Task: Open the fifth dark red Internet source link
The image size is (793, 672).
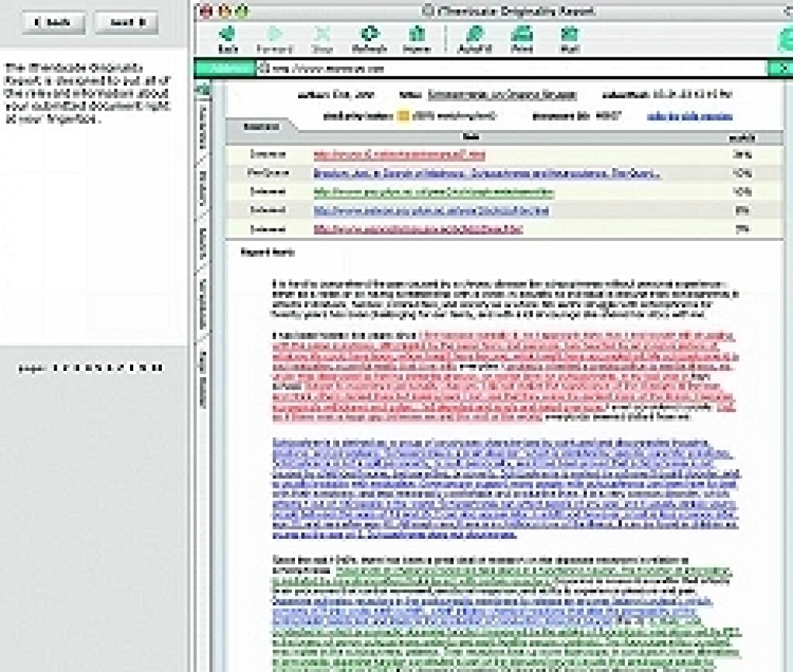Action: coord(417,229)
